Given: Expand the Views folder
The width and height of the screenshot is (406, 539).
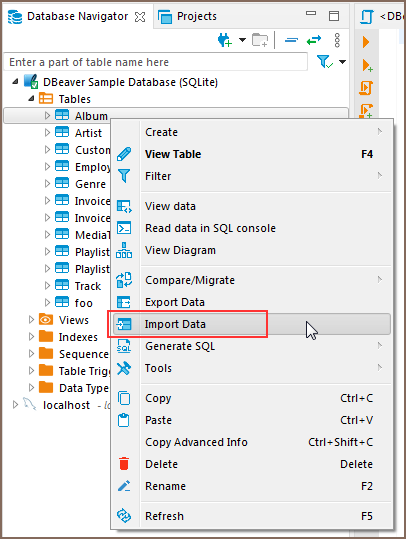Looking at the screenshot, I should point(31,320).
